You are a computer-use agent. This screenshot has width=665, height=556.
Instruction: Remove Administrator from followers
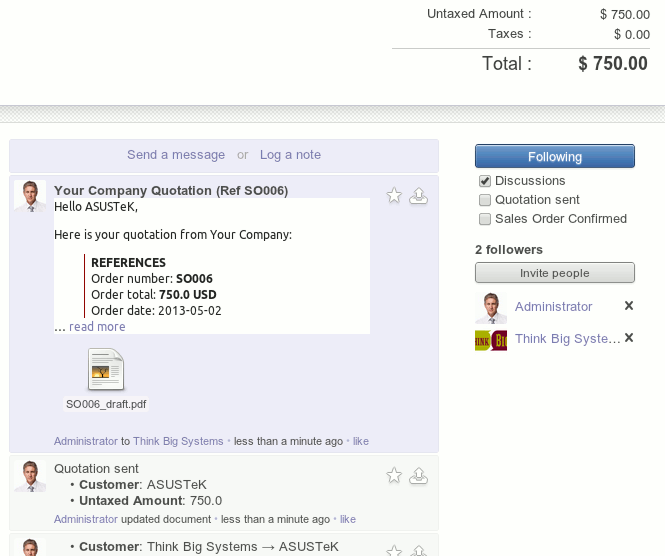coord(629,306)
